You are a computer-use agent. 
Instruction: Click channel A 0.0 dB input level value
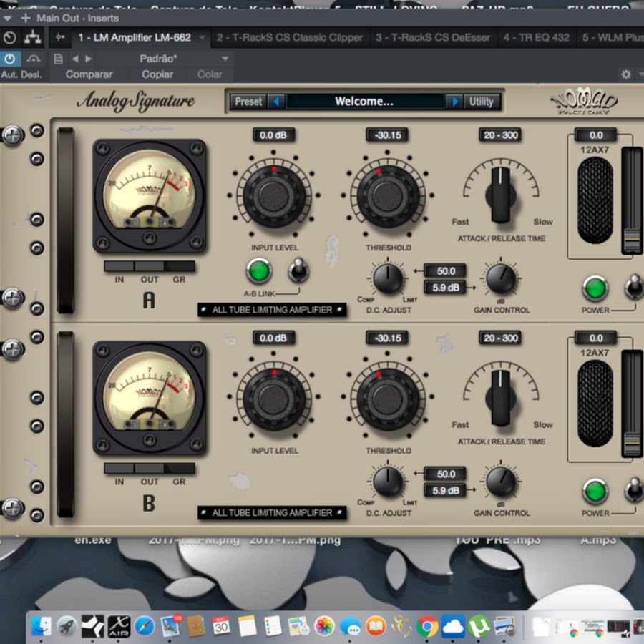coord(273,135)
